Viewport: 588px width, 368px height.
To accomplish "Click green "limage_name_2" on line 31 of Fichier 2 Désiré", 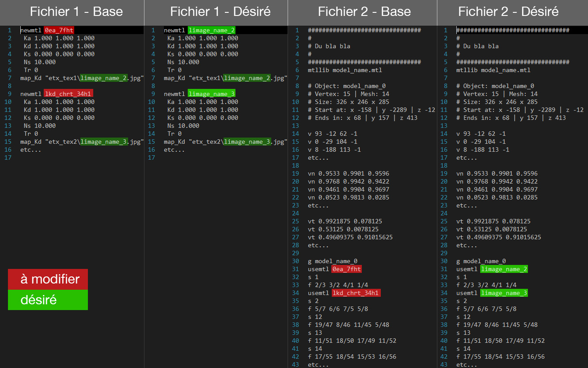I will pyautogui.click(x=504, y=269).
